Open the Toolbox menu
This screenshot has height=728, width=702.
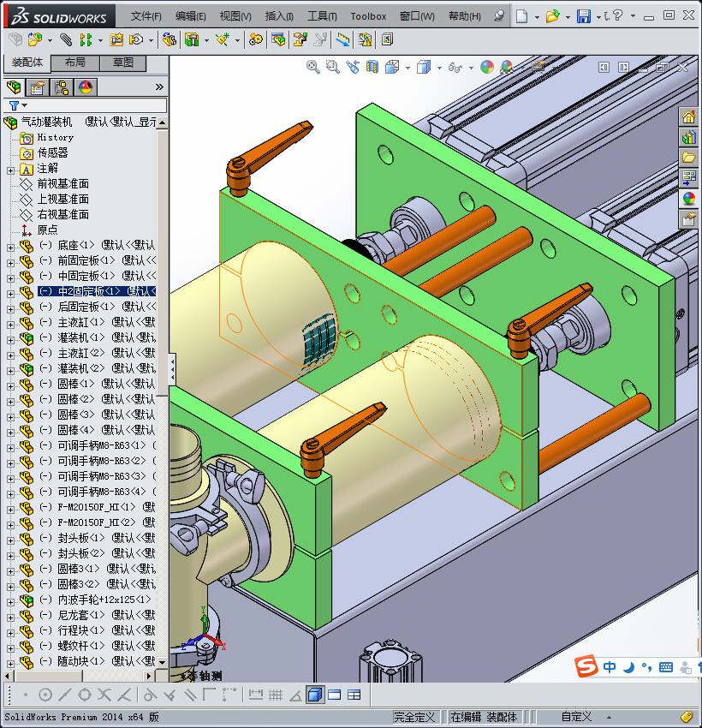(x=368, y=16)
